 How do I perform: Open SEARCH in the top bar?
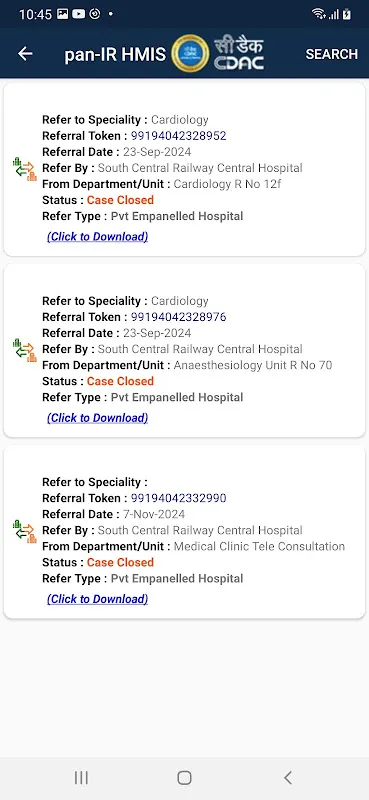coord(331,54)
